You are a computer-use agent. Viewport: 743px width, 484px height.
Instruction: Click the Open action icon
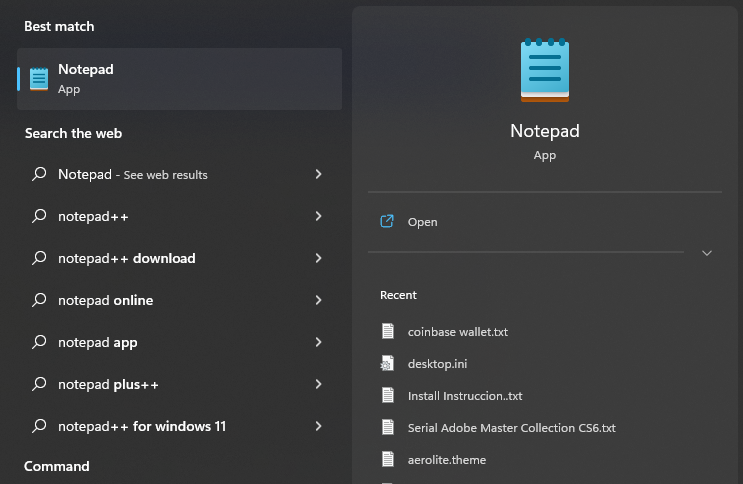click(x=387, y=221)
